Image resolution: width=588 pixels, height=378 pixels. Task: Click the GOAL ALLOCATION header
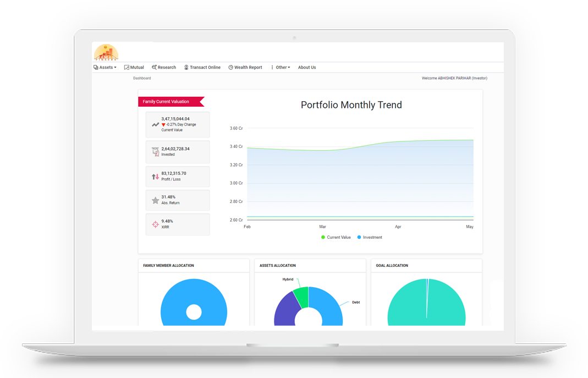tap(392, 266)
